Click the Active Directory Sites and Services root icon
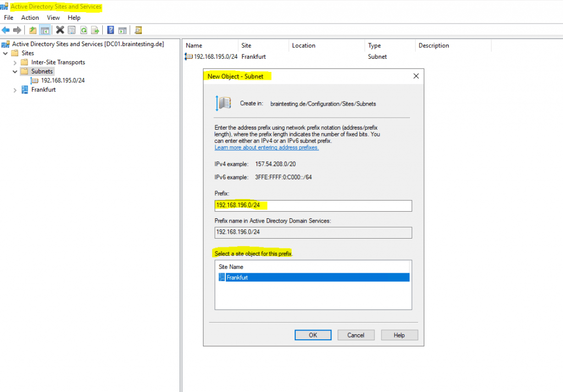This screenshot has height=392, width=563. coord(5,44)
